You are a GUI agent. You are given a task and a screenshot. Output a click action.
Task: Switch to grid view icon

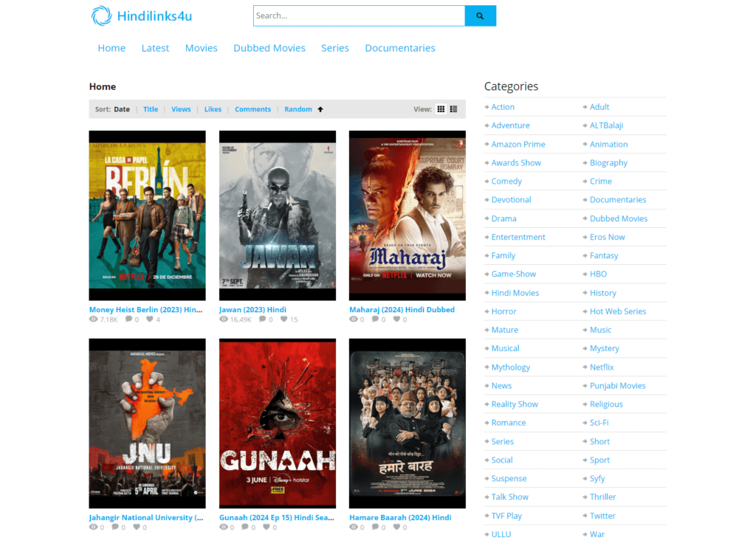(x=441, y=109)
